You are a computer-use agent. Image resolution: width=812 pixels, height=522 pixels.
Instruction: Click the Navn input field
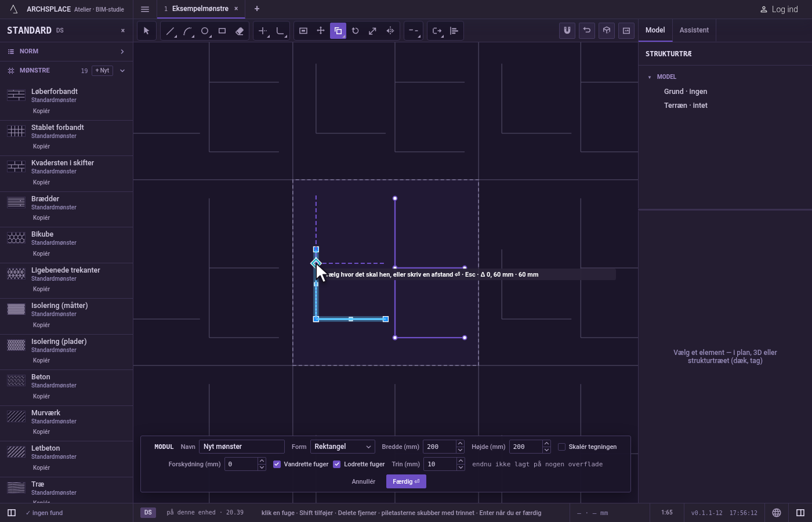pos(242,447)
